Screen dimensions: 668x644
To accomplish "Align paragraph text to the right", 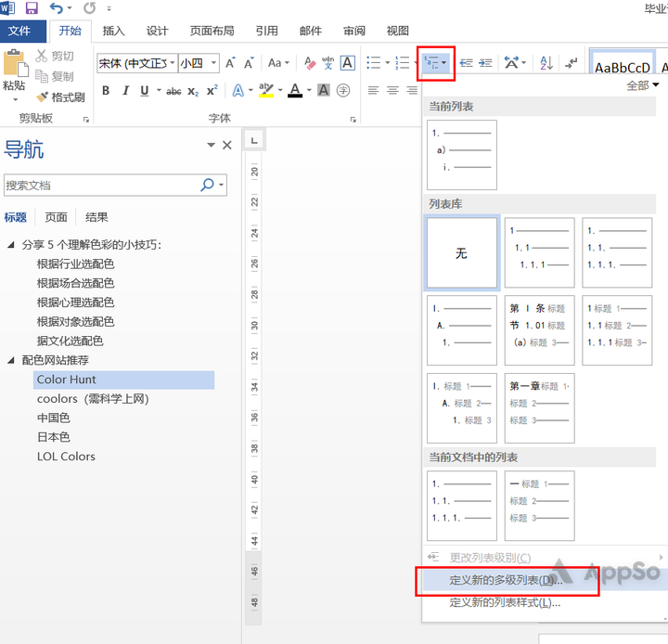I will point(412,90).
